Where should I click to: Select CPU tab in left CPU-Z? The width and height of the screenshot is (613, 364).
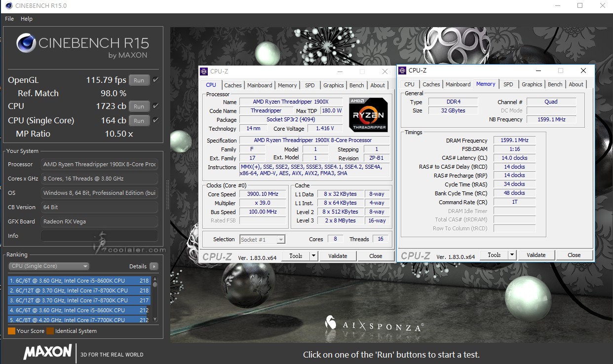coord(211,85)
